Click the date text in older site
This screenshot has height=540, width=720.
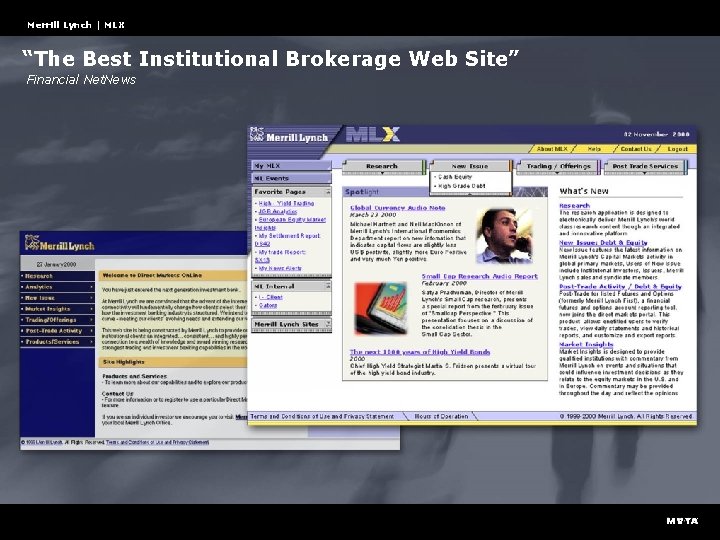(x=56, y=264)
